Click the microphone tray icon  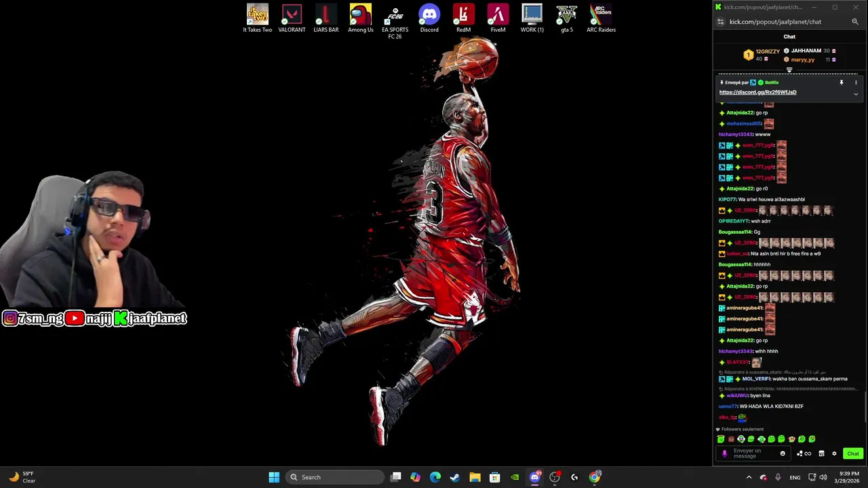click(x=778, y=477)
